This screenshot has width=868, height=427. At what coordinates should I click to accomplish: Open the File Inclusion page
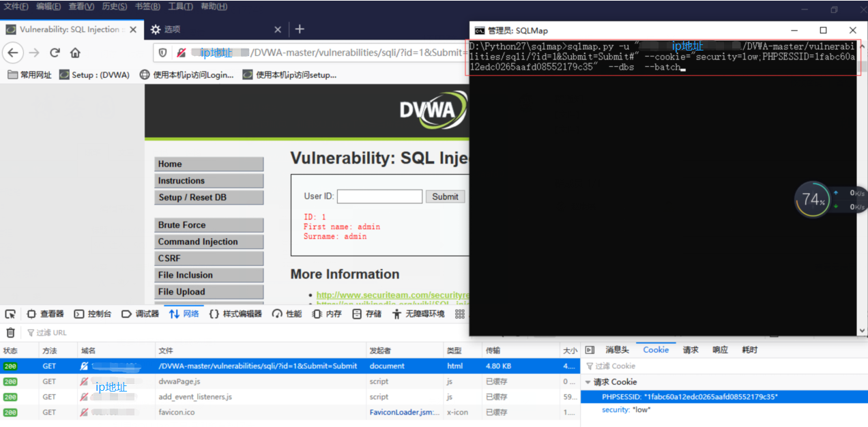pyautogui.click(x=209, y=275)
